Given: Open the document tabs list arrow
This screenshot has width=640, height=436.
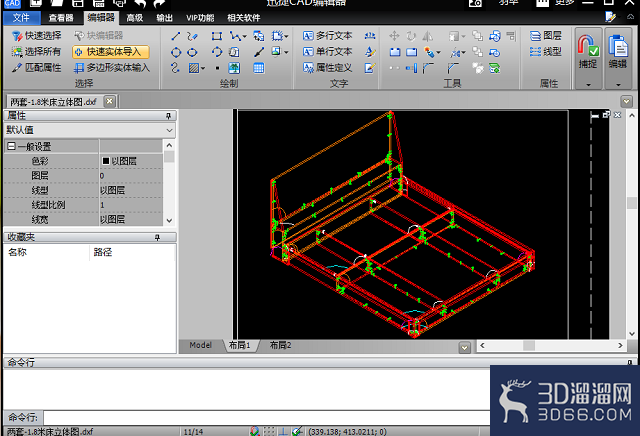Looking at the screenshot, I should click(627, 101).
